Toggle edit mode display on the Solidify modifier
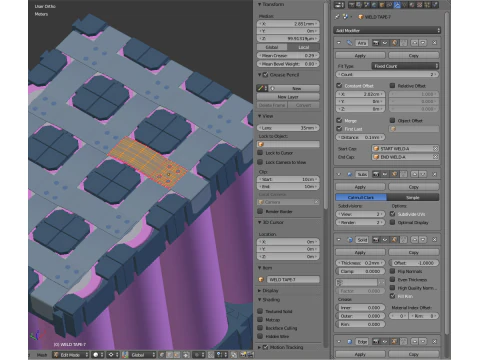Screen dimensions: 480x360 coord(394,239)
